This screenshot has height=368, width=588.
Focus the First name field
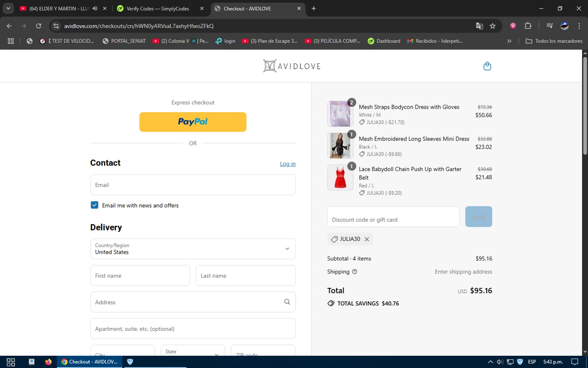coord(140,275)
